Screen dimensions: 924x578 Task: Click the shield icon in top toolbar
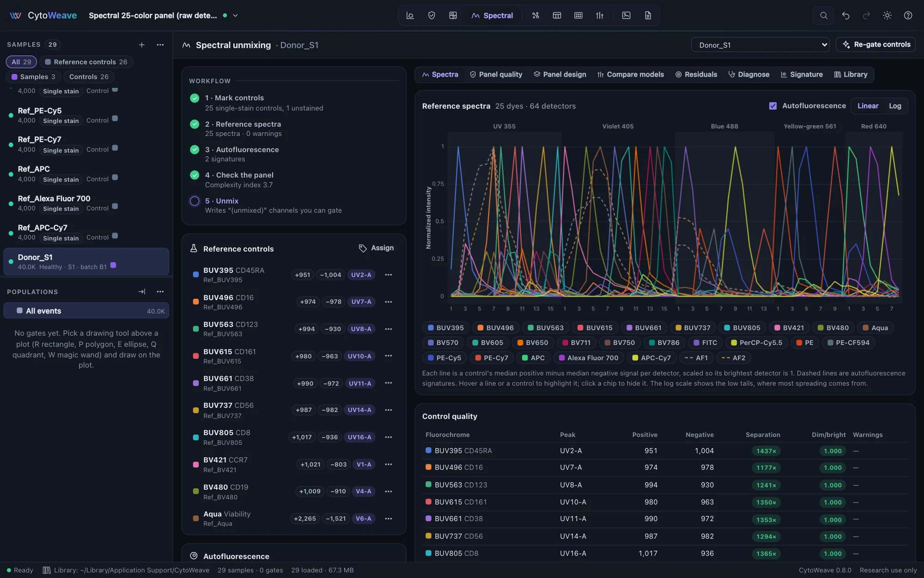432,15
